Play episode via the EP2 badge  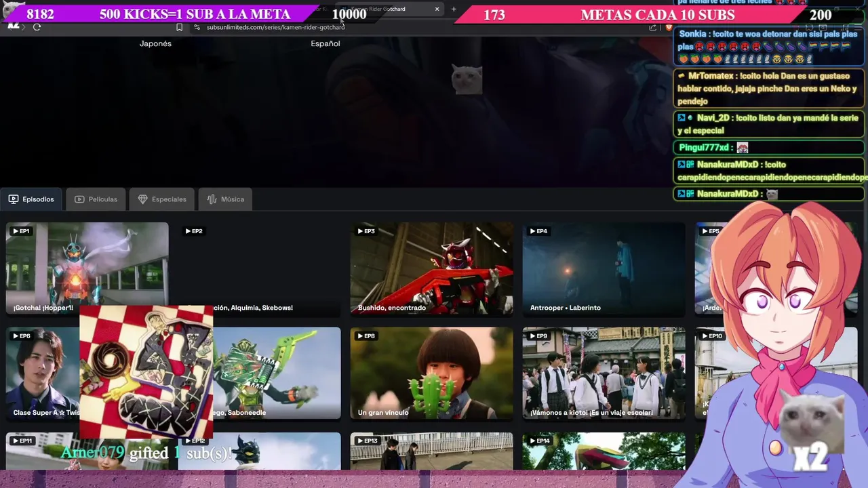193,231
